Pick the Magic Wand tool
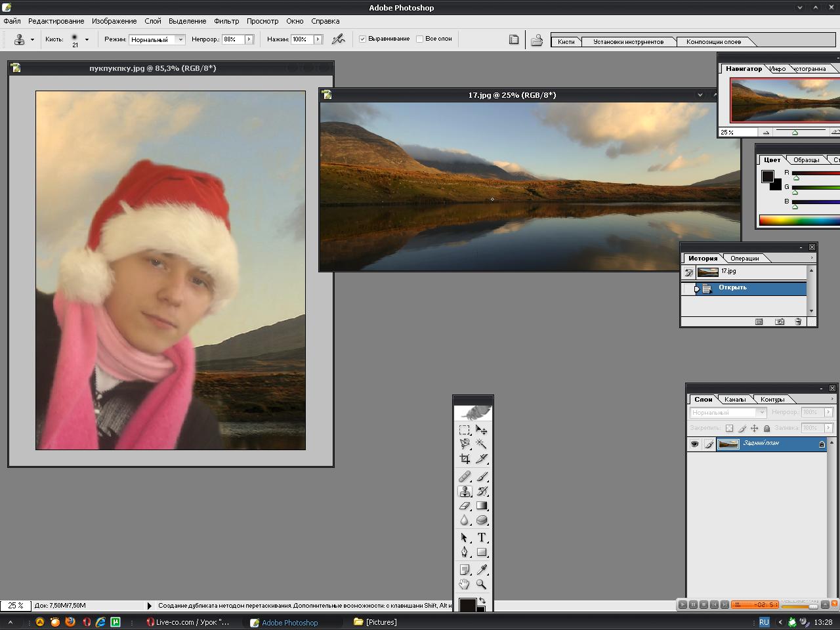This screenshot has height=630, width=840. click(x=482, y=444)
